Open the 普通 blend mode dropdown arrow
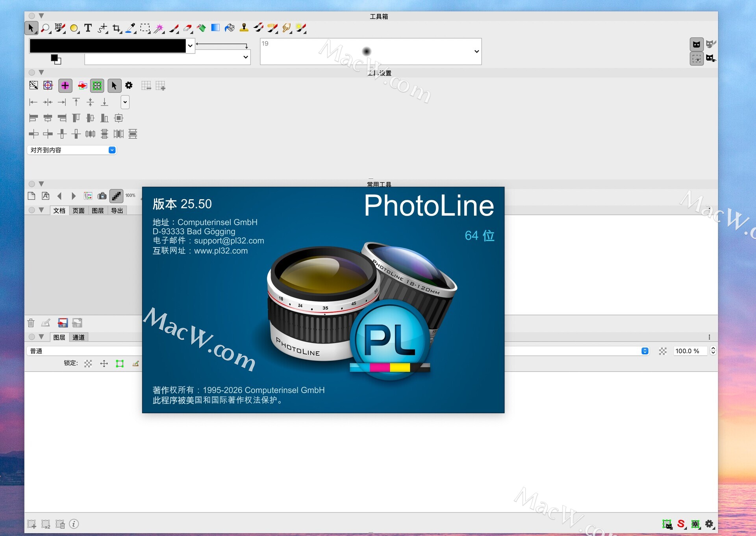The width and height of the screenshot is (756, 536). (645, 351)
